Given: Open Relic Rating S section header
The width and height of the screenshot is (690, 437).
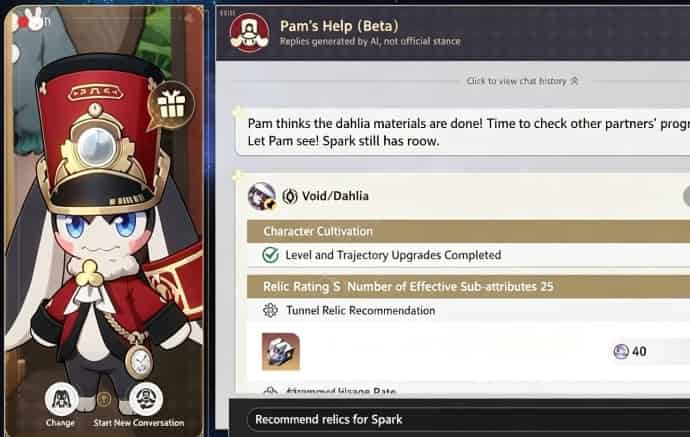Looking at the screenshot, I should tap(468, 286).
